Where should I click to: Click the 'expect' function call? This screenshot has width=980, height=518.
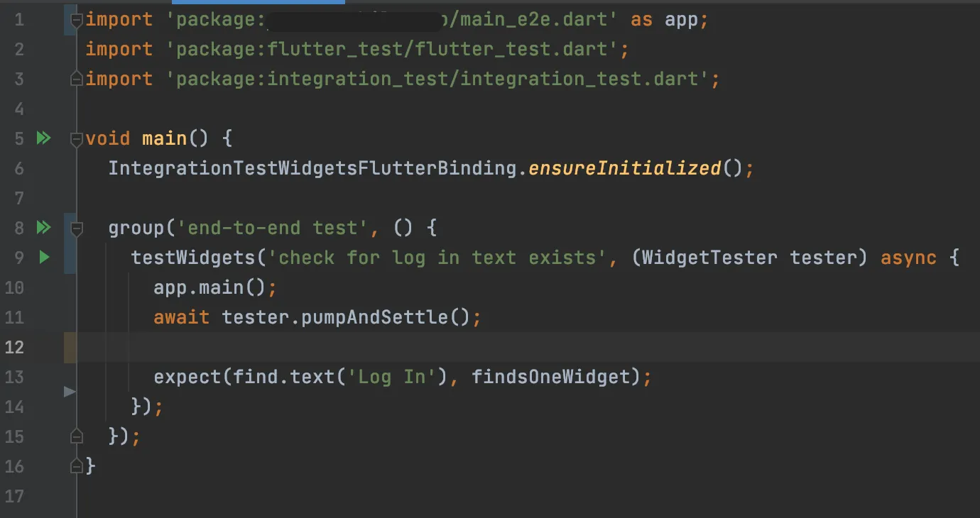[187, 377]
